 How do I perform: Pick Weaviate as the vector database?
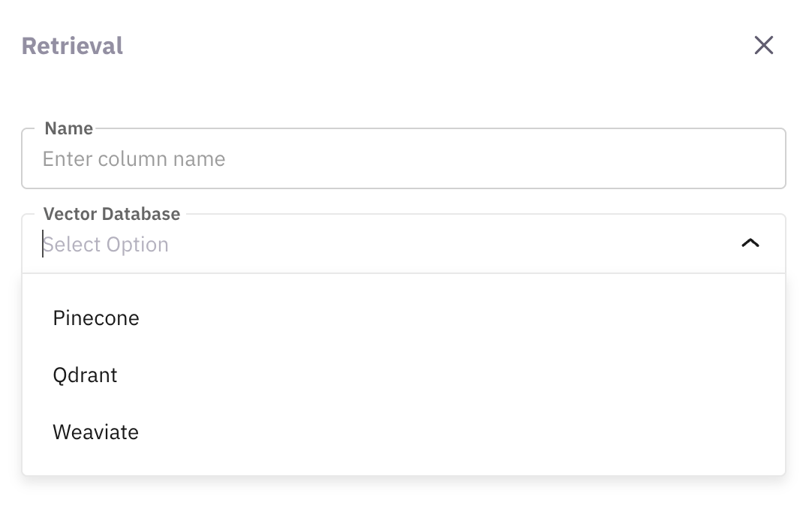(x=95, y=432)
